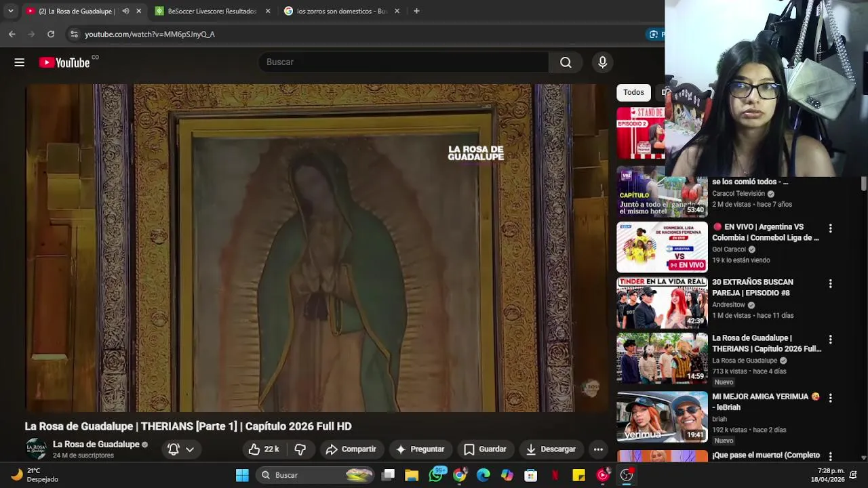
Task: Open MI MEJOR AMIGA YERIMUA video title
Action: (766, 402)
